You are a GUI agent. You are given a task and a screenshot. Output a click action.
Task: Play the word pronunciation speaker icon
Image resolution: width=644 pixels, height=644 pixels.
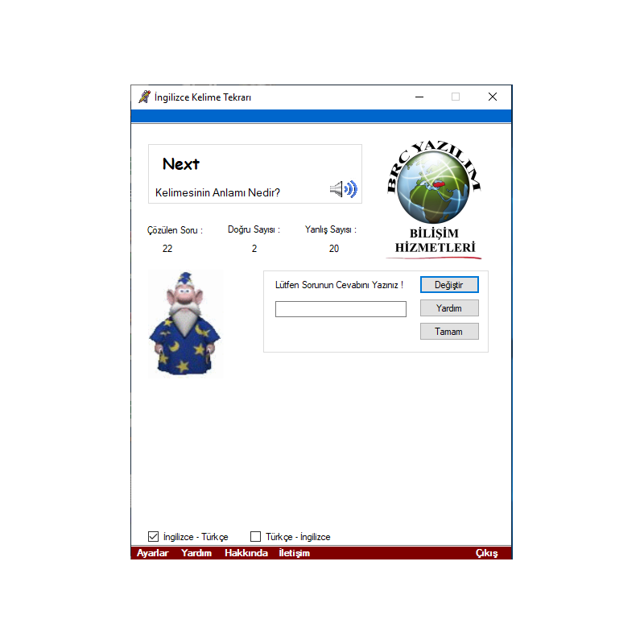coord(343,190)
